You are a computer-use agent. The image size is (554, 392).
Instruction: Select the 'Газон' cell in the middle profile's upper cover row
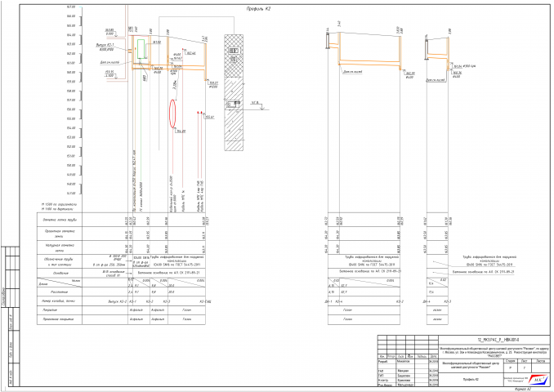(347, 310)
